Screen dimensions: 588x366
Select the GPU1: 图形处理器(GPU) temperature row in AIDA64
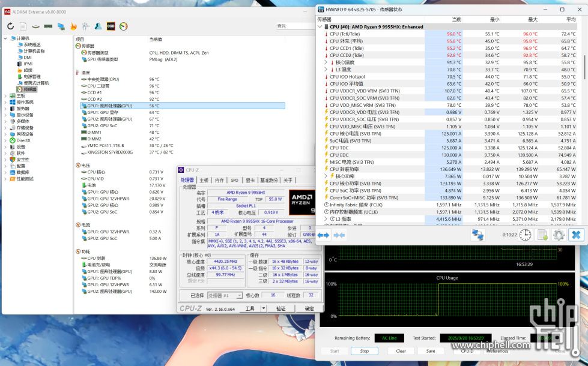[182, 106]
